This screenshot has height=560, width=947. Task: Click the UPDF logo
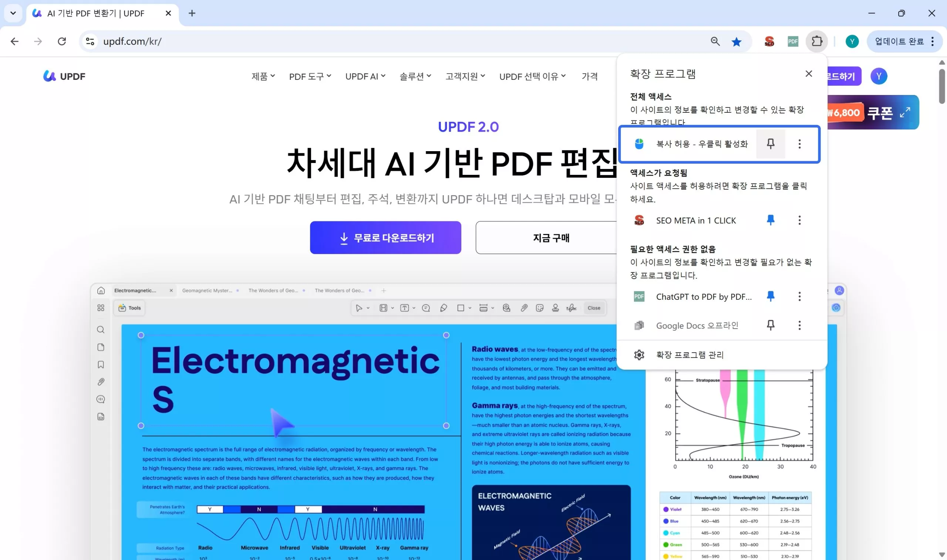(x=64, y=76)
